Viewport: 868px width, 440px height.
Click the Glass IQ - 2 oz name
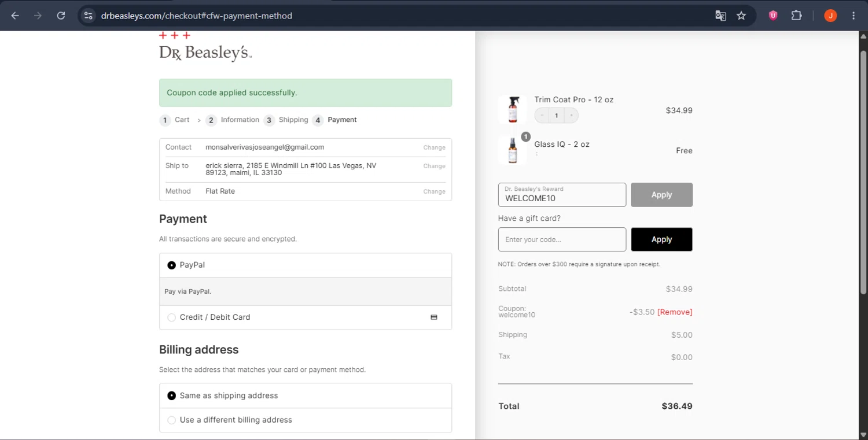tap(562, 145)
